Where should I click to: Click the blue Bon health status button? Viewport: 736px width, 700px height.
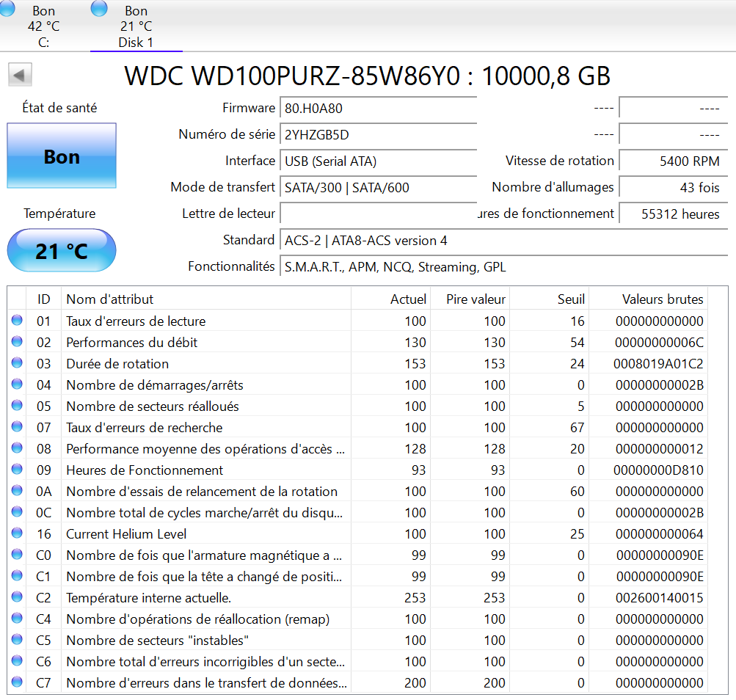tap(62, 156)
